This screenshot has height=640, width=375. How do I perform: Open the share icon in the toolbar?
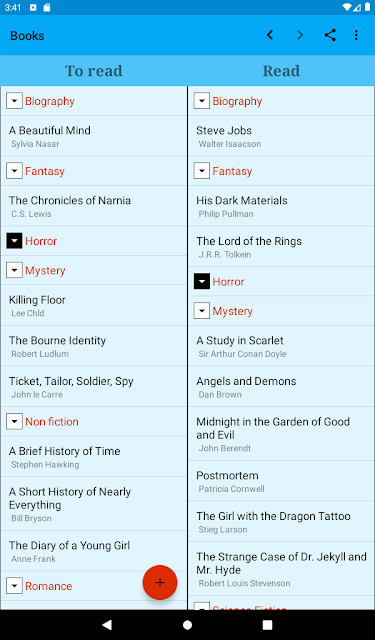tap(330, 35)
